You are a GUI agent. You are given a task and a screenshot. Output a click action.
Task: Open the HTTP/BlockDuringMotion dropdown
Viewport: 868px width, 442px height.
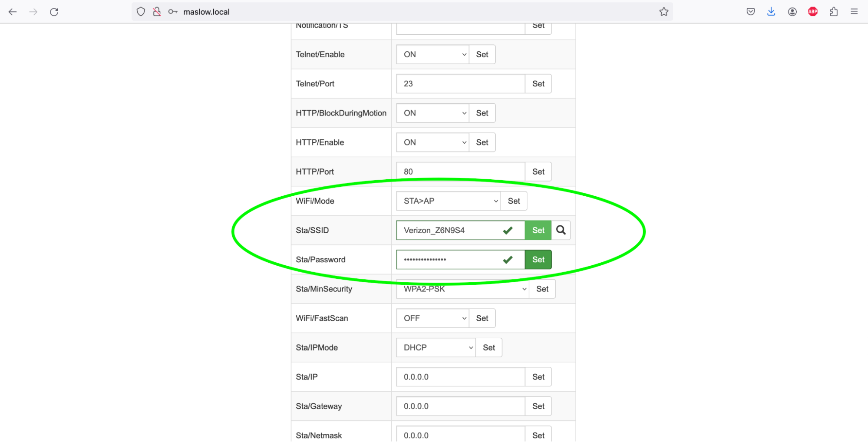pyautogui.click(x=432, y=113)
